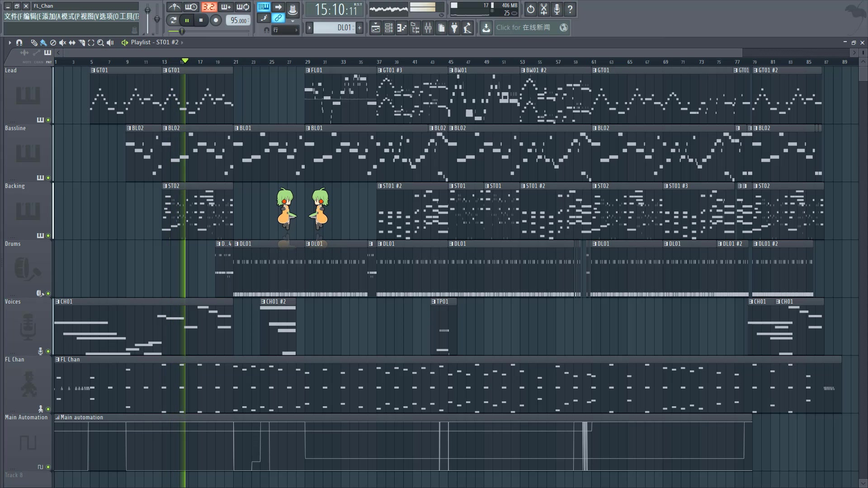Open recording with the microphone toolbar icon

coord(557,9)
